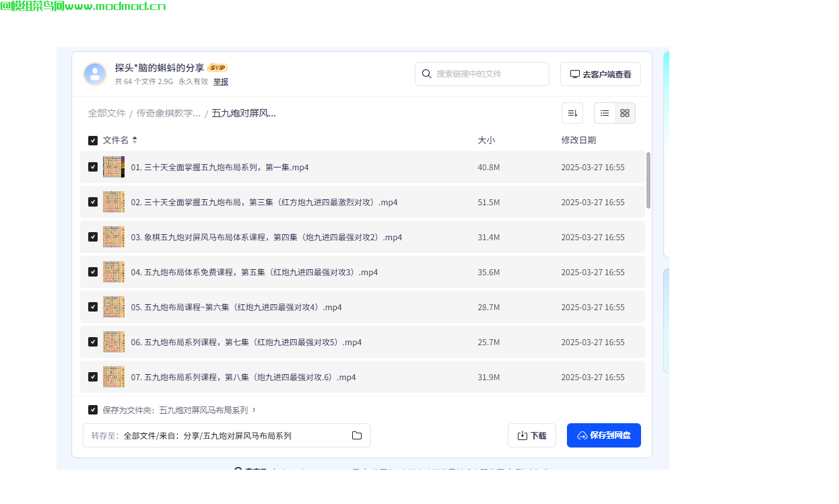This screenshot has height=504, width=839.
Task: Click the search magnifier icon
Action: point(427,74)
